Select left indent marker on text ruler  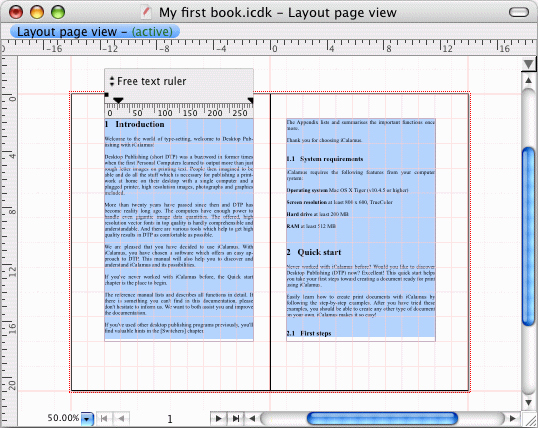tap(118, 100)
